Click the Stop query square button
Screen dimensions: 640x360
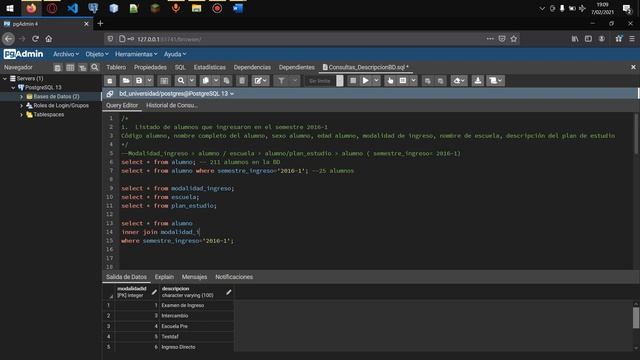tap(353, 81)
